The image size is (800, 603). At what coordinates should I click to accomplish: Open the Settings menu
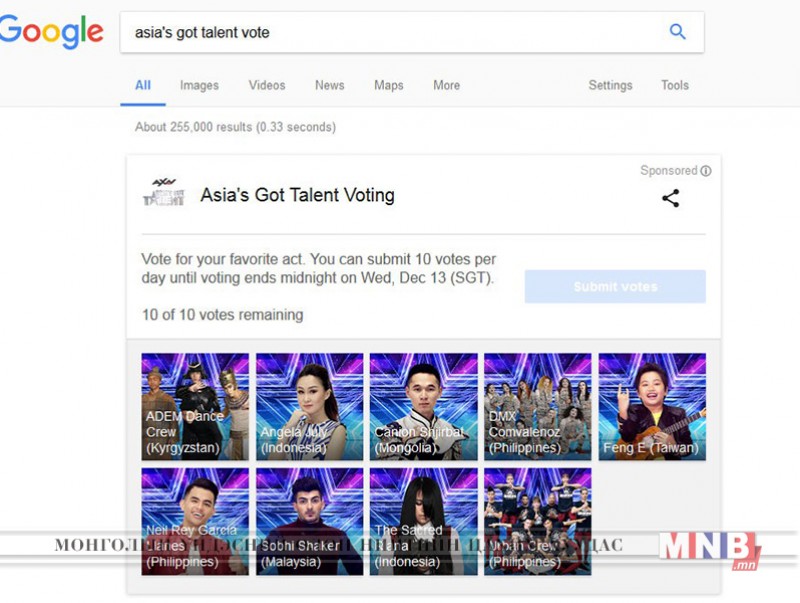(610, 85)
